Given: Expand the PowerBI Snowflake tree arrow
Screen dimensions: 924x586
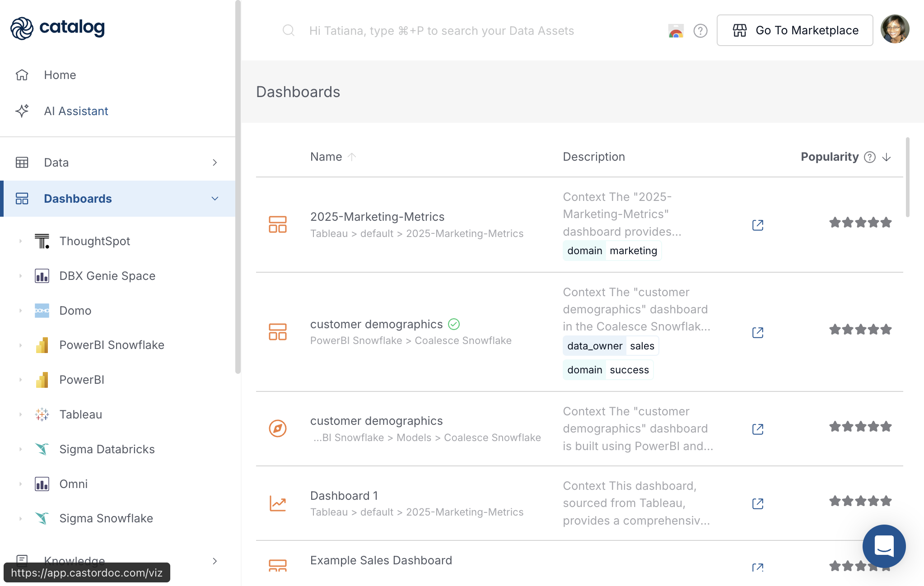Looking at the screenshot, I should 20,345.
